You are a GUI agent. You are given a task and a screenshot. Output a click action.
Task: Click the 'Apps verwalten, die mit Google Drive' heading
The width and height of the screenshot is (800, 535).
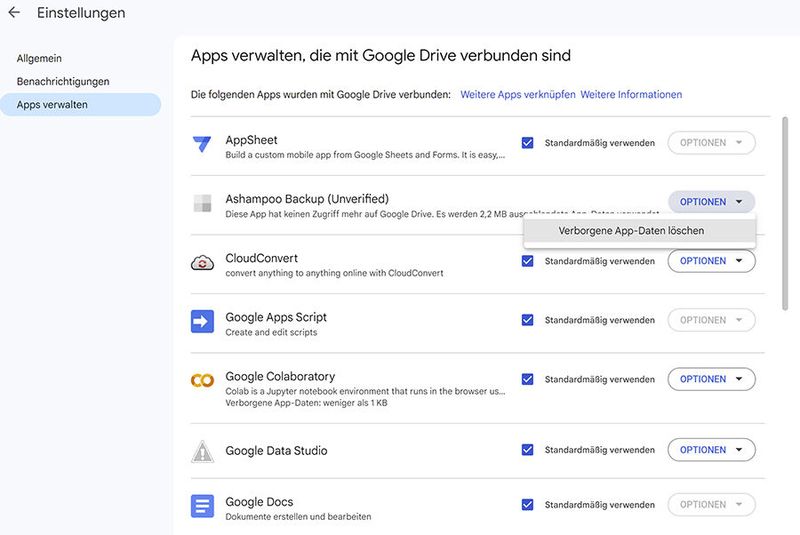[381, 56]
